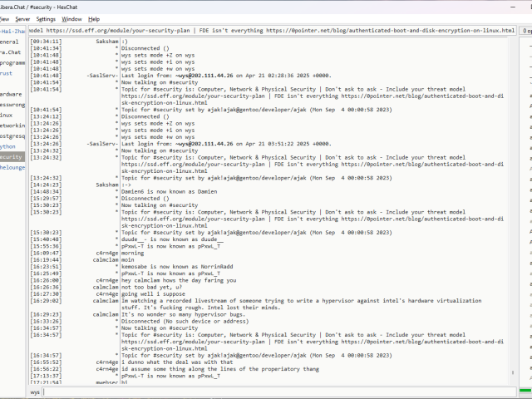This screenshot has width=532, height=399.
Task: Select the hardware channel
Action: point(11,94)
